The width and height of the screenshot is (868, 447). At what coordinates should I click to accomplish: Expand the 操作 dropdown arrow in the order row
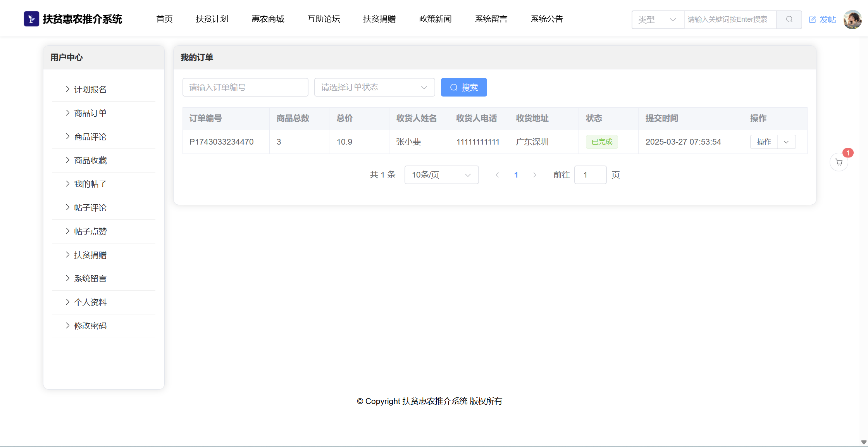786,142
